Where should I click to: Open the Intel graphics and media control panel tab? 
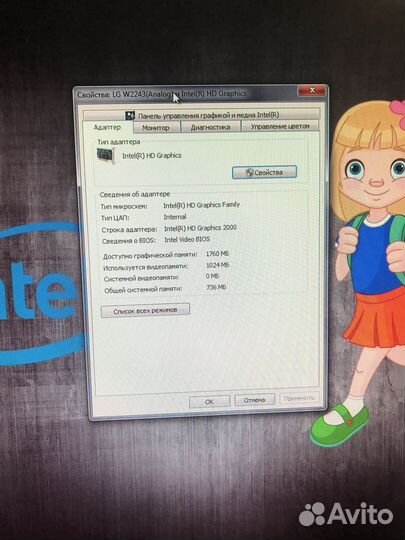click(x=201, y=115)
